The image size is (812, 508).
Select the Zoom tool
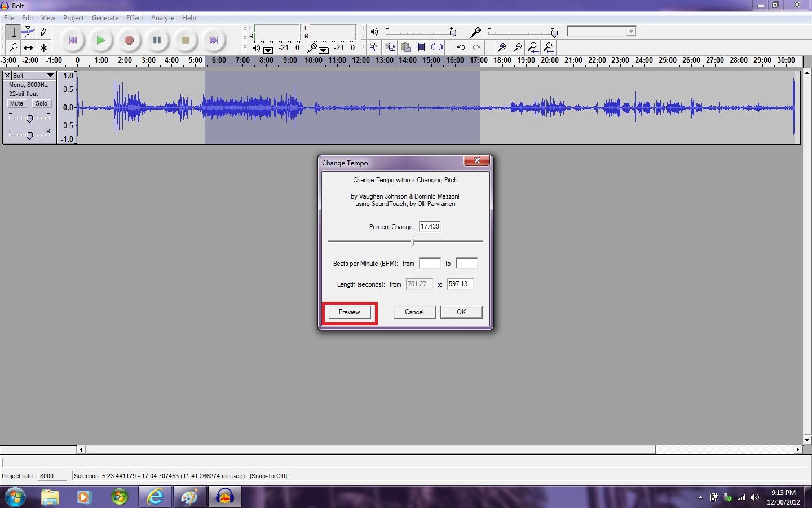(x=14, y=47)
